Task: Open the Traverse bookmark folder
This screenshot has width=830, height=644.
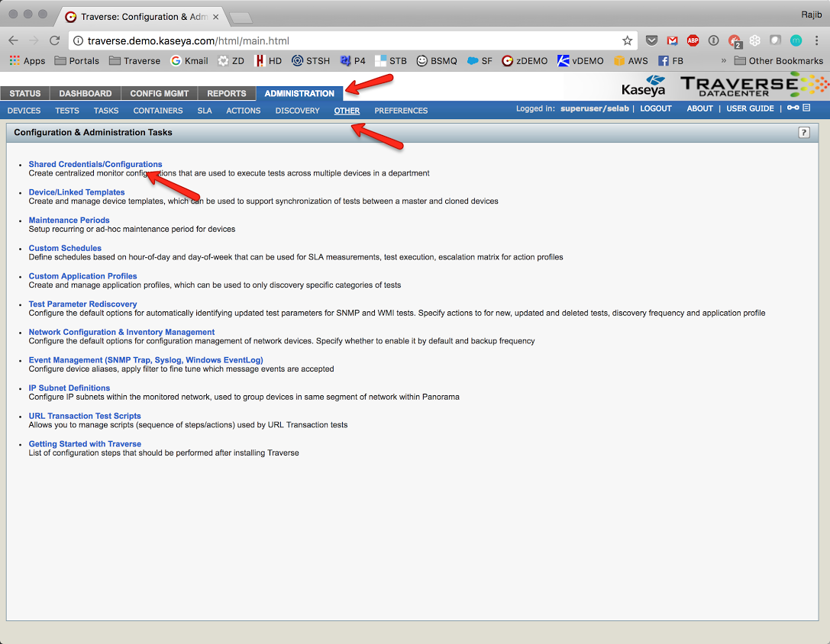Action: pos(135,61)
